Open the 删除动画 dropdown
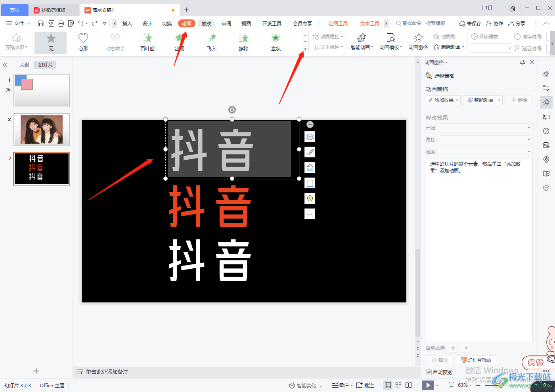 point(449,47)
